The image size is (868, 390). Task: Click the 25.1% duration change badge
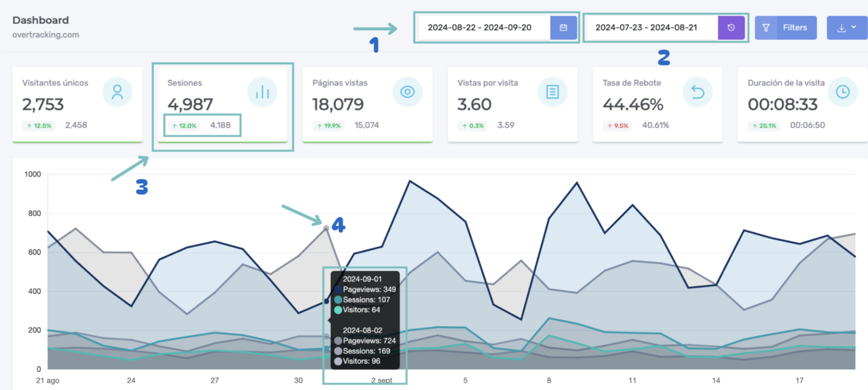coord(764,126)
